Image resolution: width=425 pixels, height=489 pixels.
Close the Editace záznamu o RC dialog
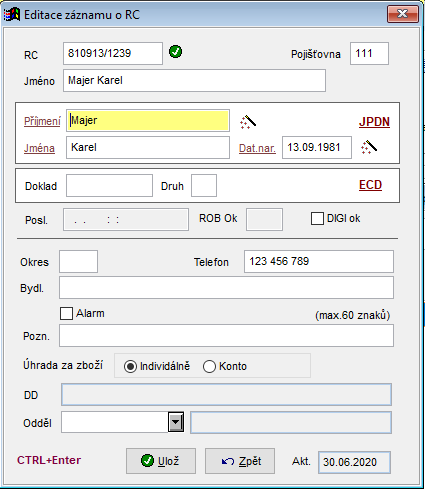coord(403,14)
